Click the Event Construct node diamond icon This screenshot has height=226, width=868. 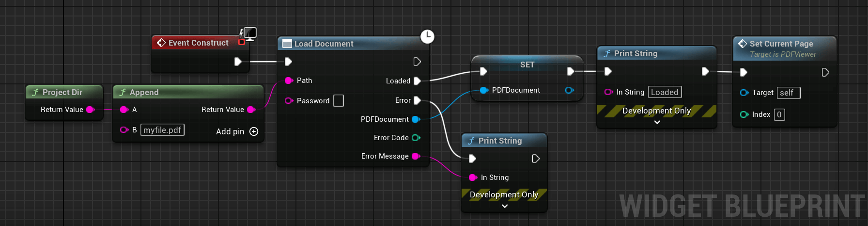pos(161,43)
